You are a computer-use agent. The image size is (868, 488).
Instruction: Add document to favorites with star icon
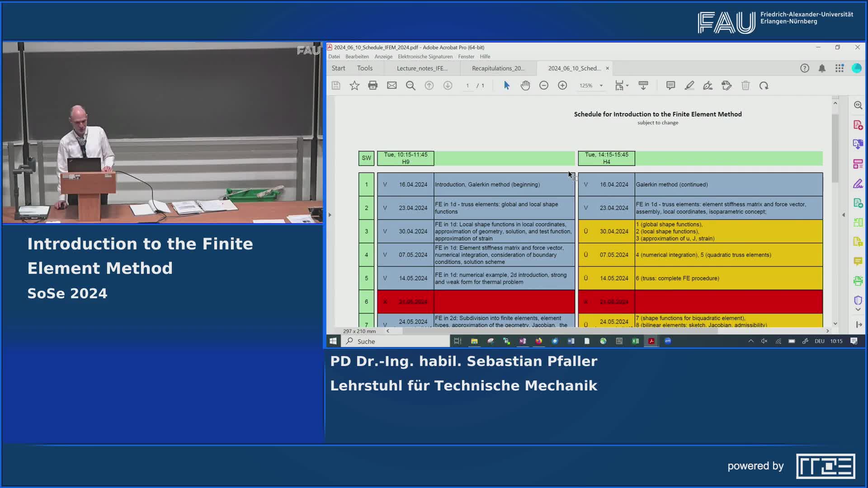(354, 85)
